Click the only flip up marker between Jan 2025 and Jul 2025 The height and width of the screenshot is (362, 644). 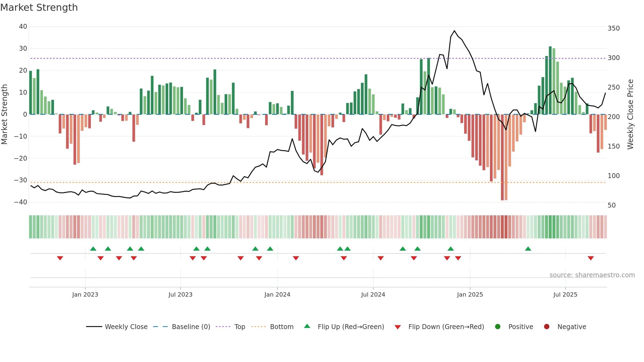pyautogui.click(x=528, y=249)
